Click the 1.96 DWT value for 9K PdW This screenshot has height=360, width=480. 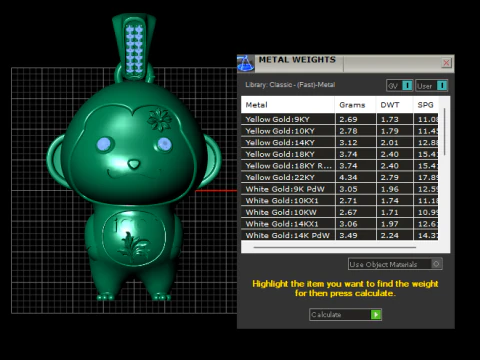(390, 189)
